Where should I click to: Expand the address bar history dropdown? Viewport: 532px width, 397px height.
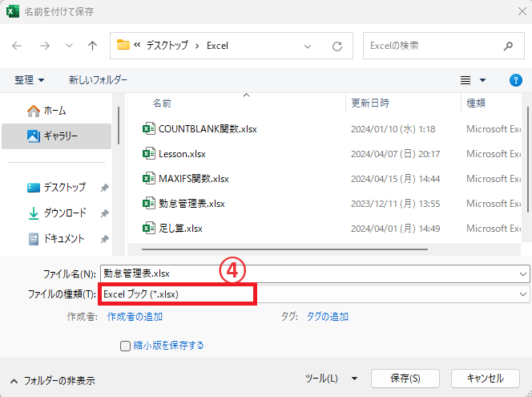tap(308, 47)
